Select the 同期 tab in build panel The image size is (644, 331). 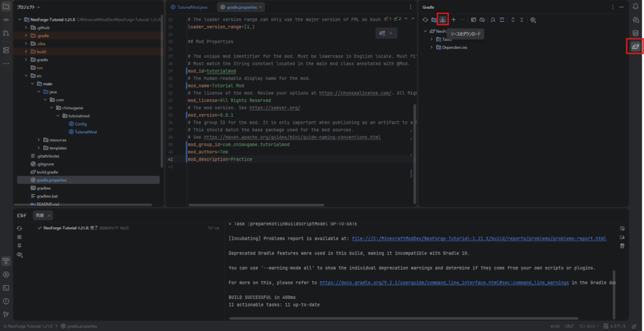40,215
